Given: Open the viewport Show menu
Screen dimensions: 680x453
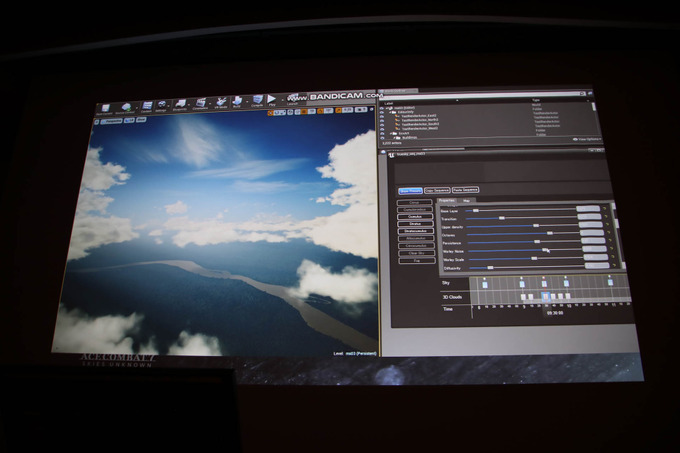Looking at the screenshot, I should point(141,120).
